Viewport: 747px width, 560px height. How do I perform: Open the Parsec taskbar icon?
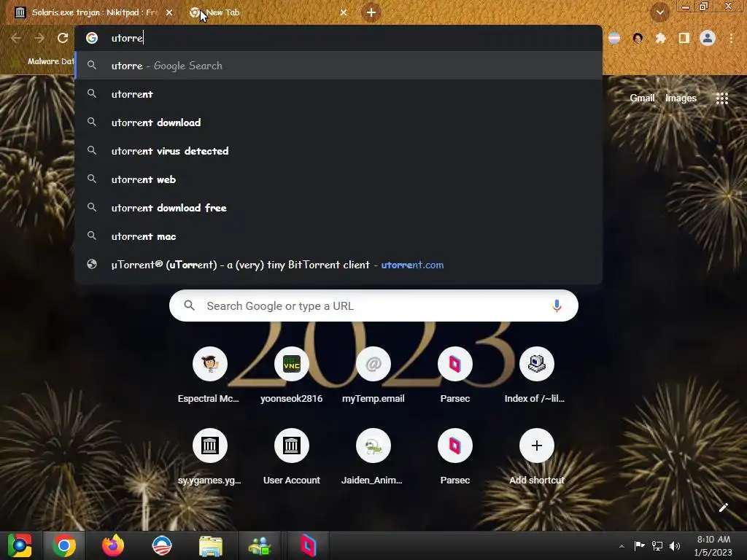click(x=309, y=545)
